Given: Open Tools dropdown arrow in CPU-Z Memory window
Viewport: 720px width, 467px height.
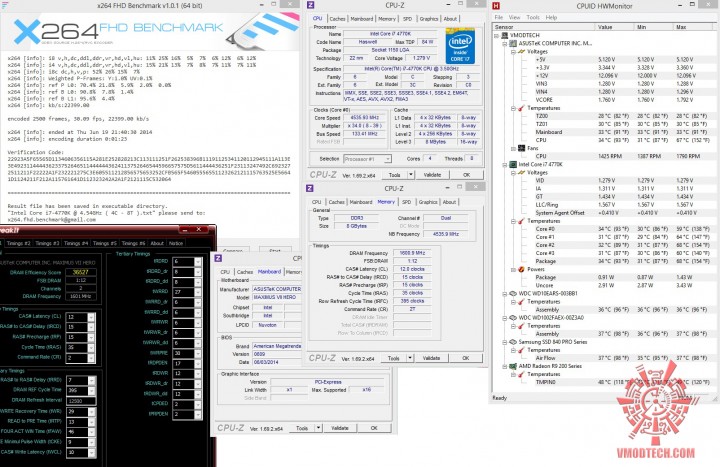Looking at the screenshot, I should pyautogui.click(x=410, y=358).
